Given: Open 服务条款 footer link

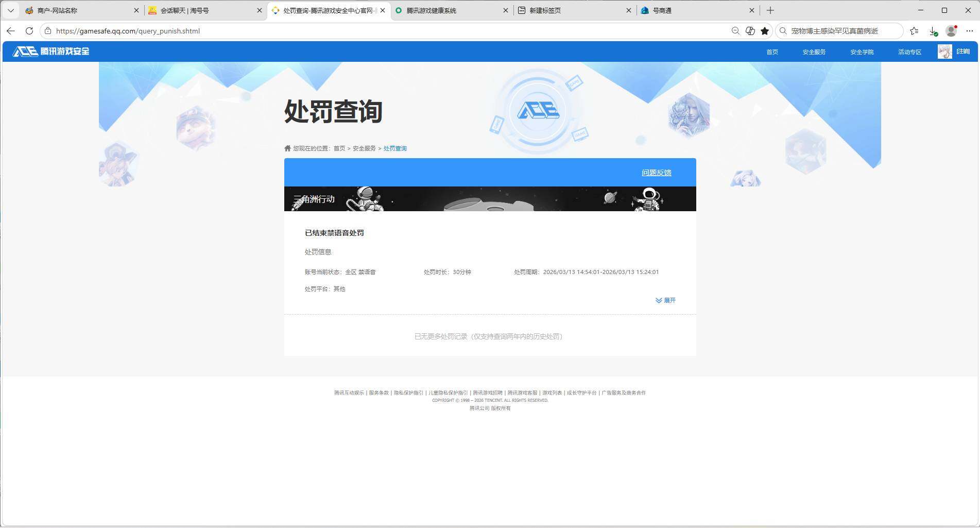Looking at the screenshot, I should (379, 393).
